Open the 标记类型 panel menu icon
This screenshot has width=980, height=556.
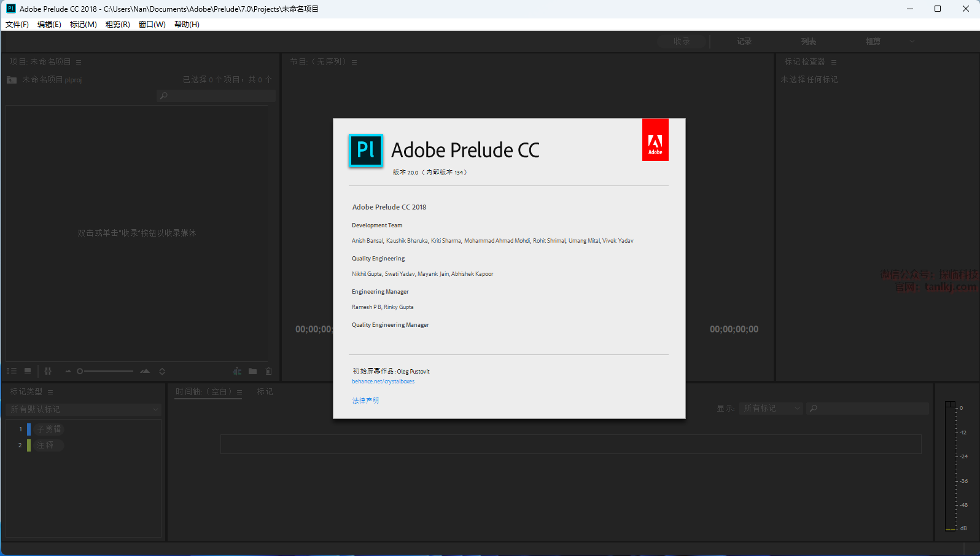(50, 392)
